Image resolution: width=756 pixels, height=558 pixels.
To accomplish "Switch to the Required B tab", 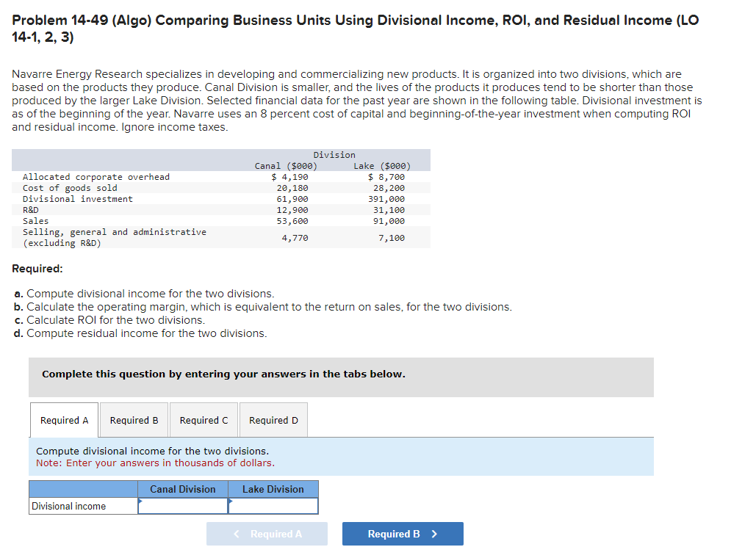I will pyautogui.click(x=134, y=419).
